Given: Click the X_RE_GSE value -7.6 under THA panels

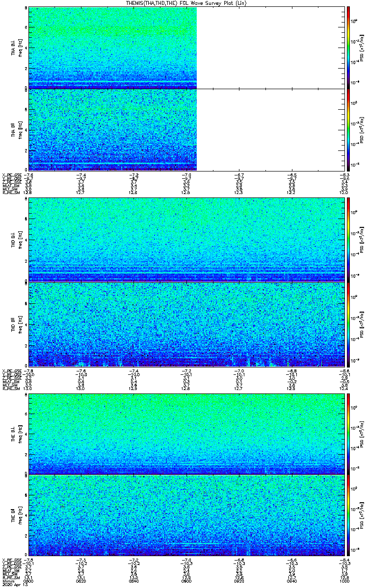Looking at the screenshot, I should point(28,175).
